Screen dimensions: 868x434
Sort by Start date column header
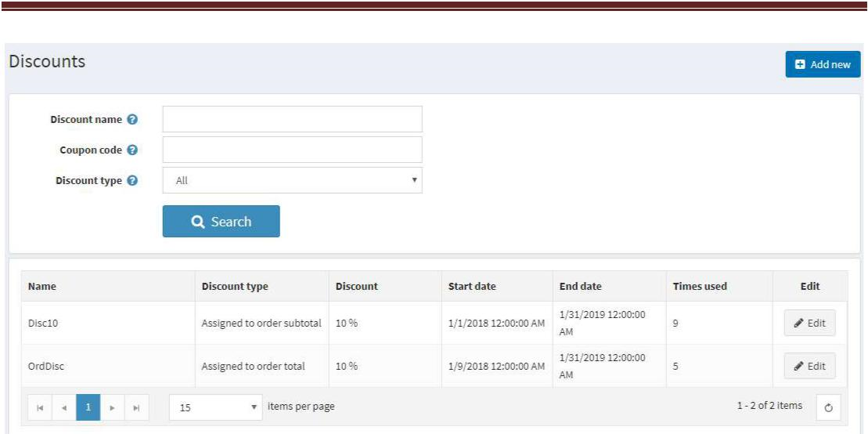tap(472, 287)
